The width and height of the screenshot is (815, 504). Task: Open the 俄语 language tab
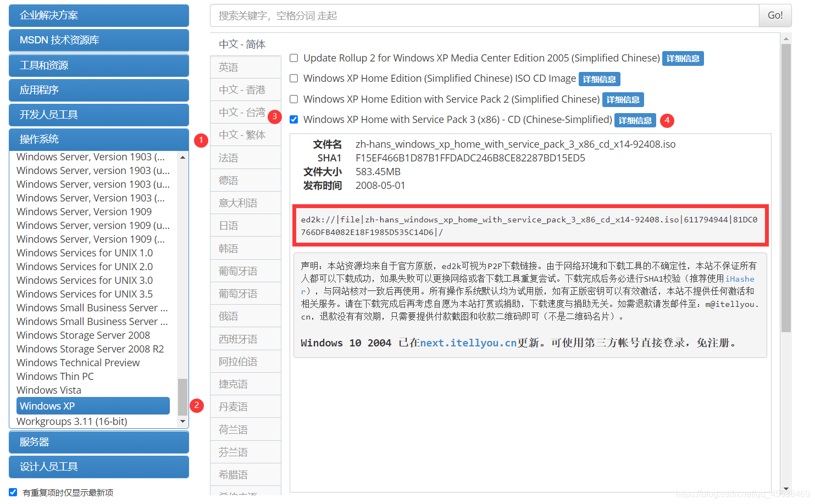[x=245, y=316]
